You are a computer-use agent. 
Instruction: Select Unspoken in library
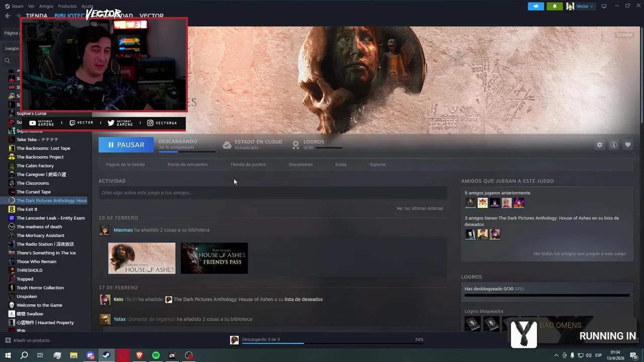[27, 296]
